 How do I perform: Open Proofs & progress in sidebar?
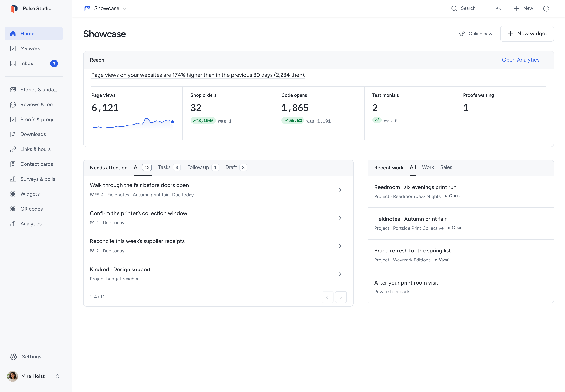click(x=34, y=119)
